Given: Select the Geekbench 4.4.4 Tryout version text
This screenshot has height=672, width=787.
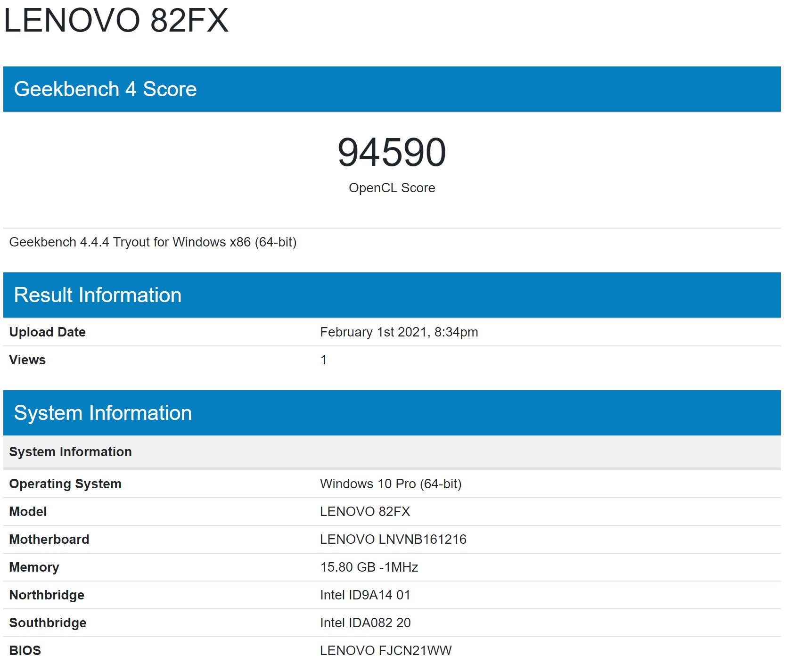Looking at the screenshot, I should [x=153, y=242].
